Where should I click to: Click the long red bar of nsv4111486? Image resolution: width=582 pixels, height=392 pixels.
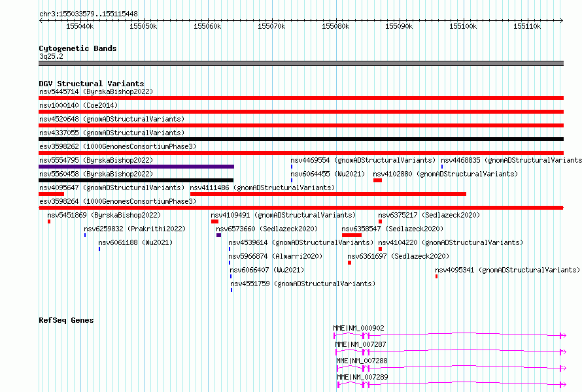coord(328,194)
